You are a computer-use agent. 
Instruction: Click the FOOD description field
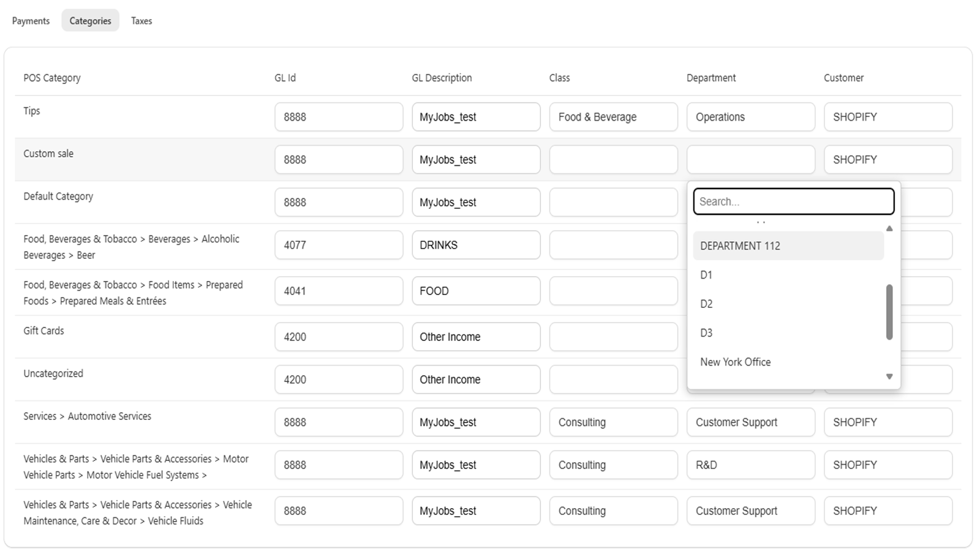[476, 290]
